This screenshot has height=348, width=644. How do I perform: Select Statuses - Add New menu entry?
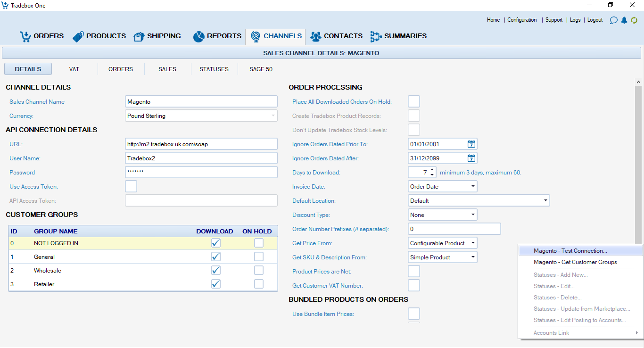click(x=580, y=275)
